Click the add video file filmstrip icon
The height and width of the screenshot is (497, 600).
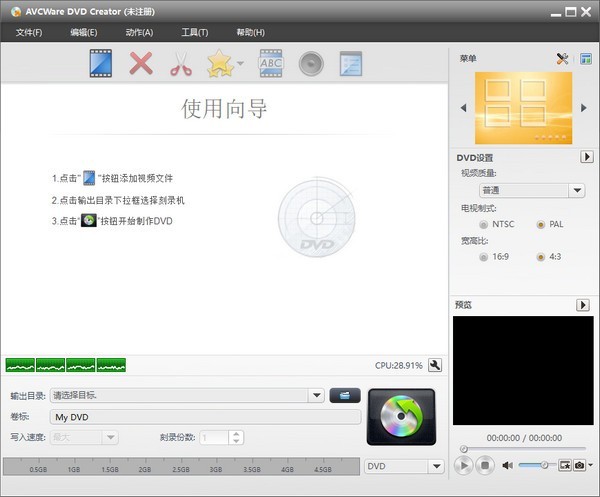101,63
